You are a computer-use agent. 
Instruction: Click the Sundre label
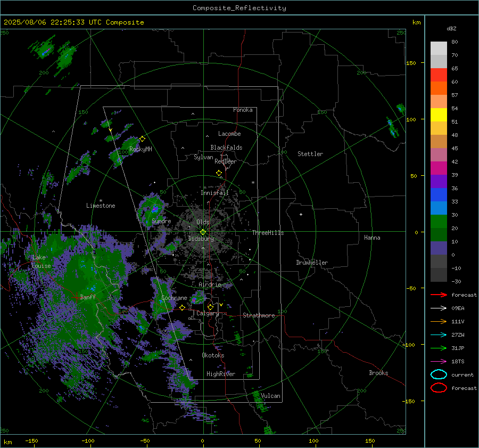(x=161, y=221)
